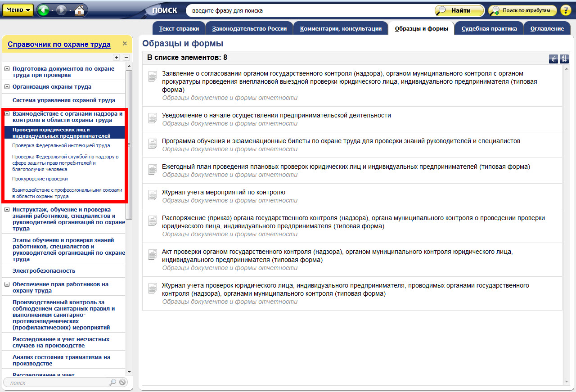Open the Законодательство России tab
Screen dimensions: 576x392
249,29
